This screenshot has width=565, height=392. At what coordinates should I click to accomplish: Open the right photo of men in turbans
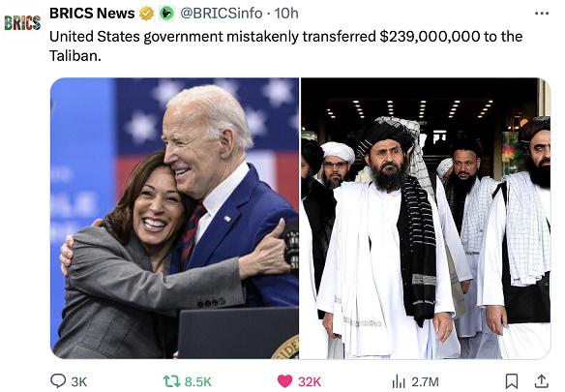[x=426, y=218]
